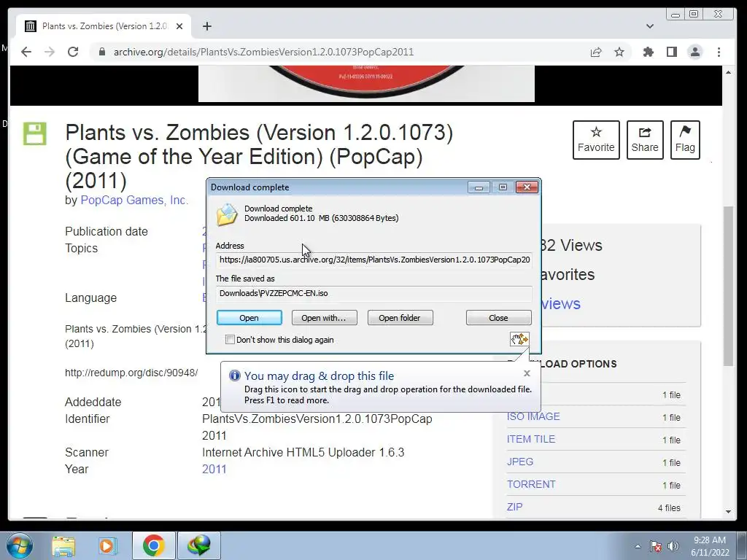Screen dimensions: 747x560
Task: Click the reviews link in stats panel
Action: point(561,303)
